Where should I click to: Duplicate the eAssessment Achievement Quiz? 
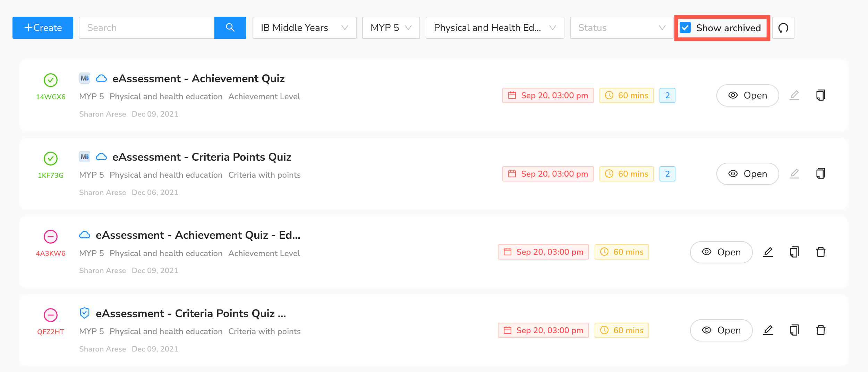click(x=821, y=95)
